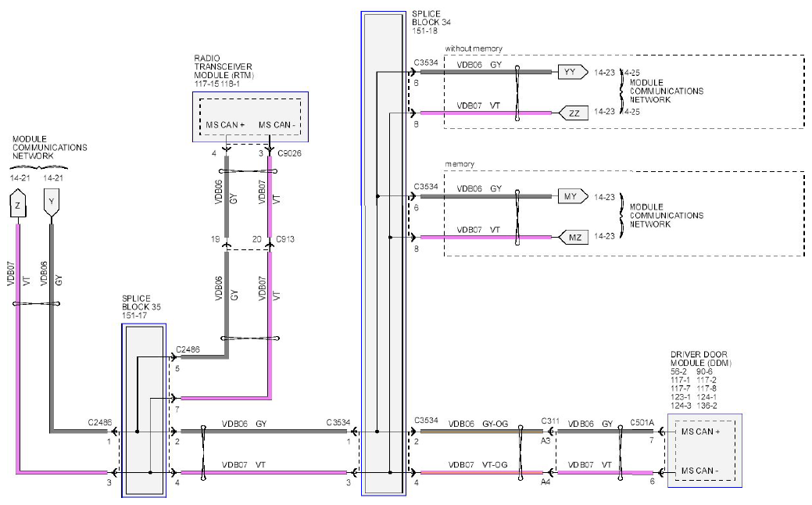Viewport: 812px width, 505px height.
Task: Click pin number 19 at connector C913
Action: click(216, 239)
